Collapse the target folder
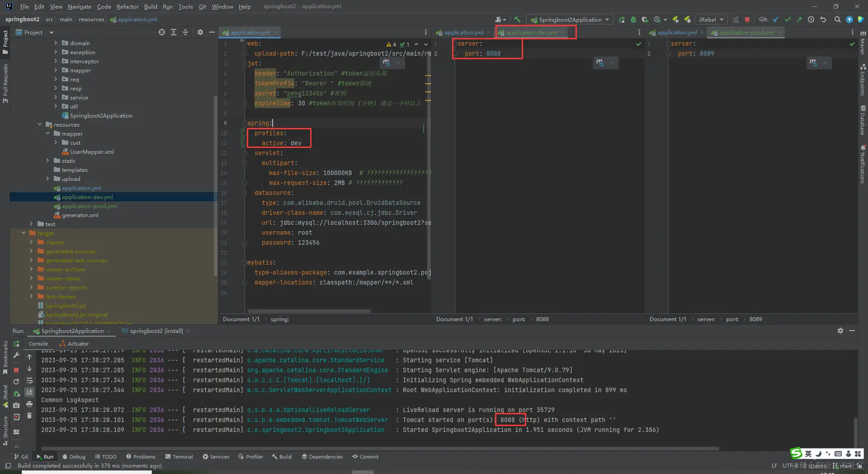 pyautogui.click(x=23, y=233)
